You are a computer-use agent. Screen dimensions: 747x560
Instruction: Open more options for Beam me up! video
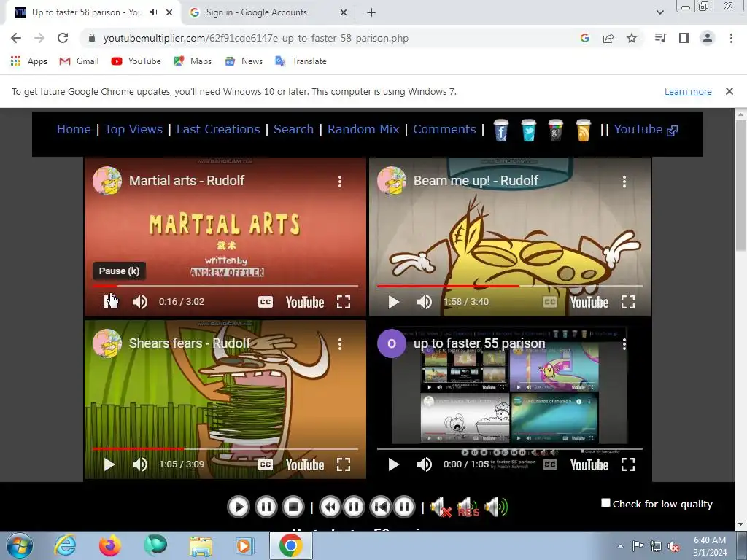[624, 181]
